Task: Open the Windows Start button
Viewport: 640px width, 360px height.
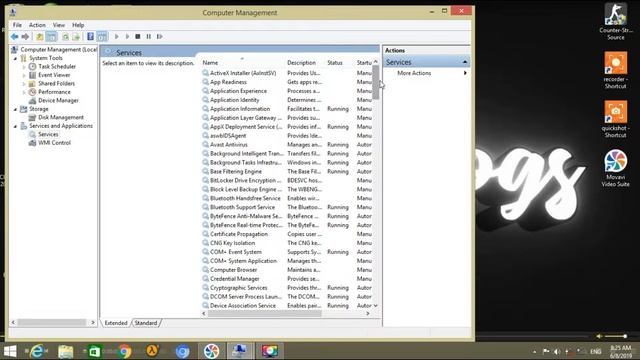Action: 10,351
